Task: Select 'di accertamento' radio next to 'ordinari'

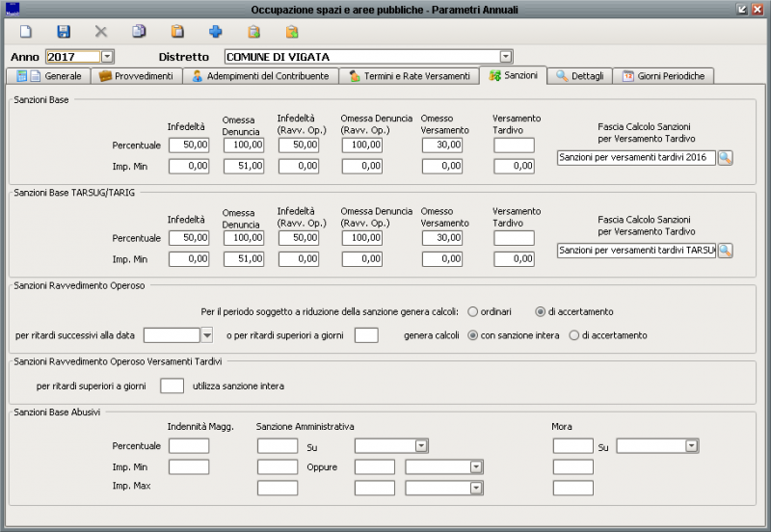Action: [541, 311]
